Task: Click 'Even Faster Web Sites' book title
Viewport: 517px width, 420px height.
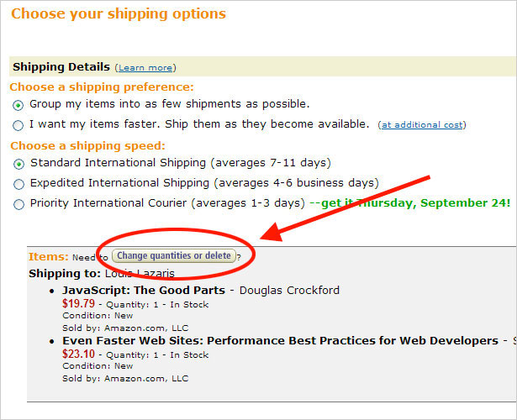Action: (x=280, y=341)
